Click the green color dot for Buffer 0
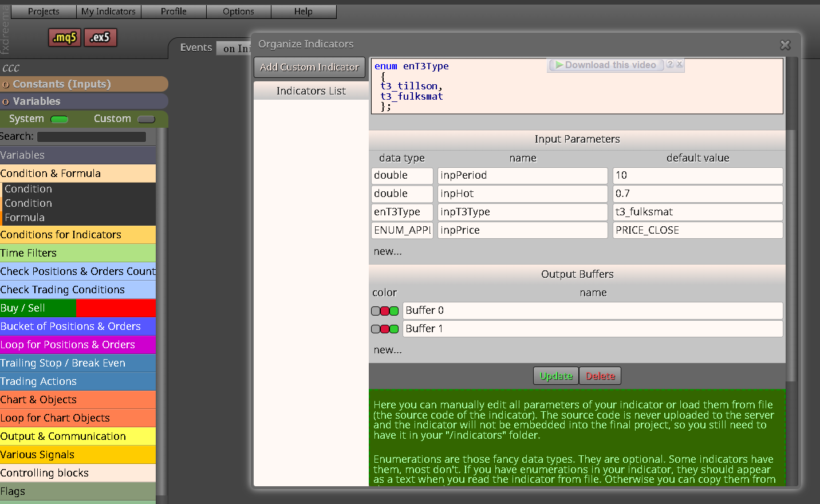 coord(394,311)
